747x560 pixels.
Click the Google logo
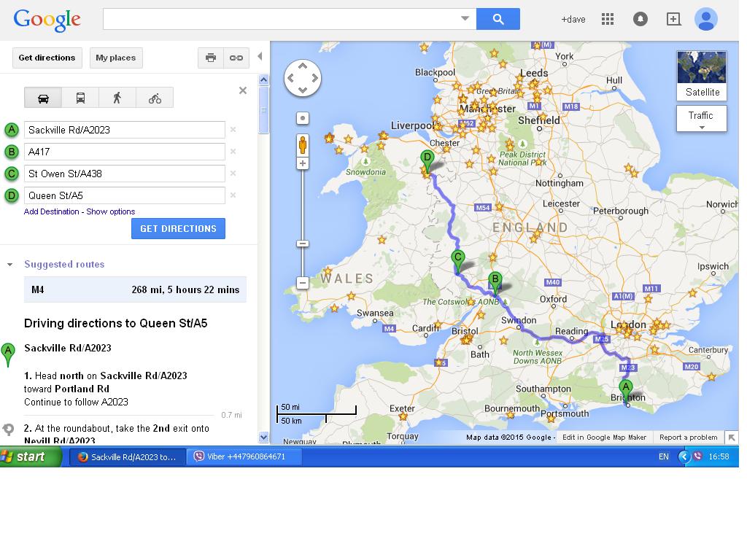[x=47, y=20]
